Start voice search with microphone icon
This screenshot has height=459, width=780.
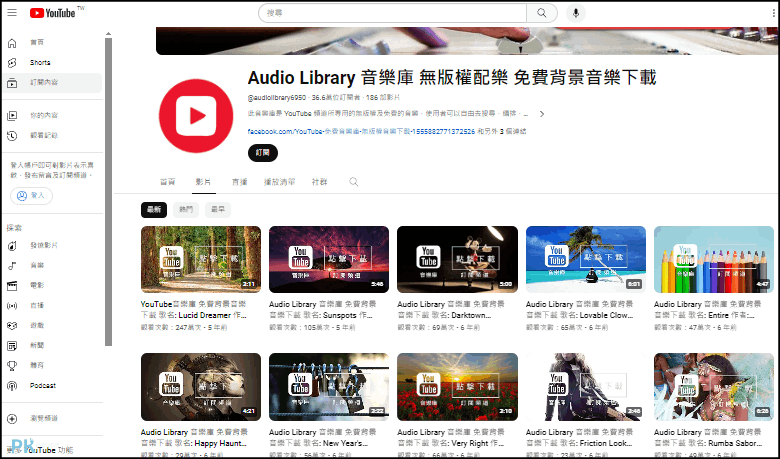(x=576, y=13)
